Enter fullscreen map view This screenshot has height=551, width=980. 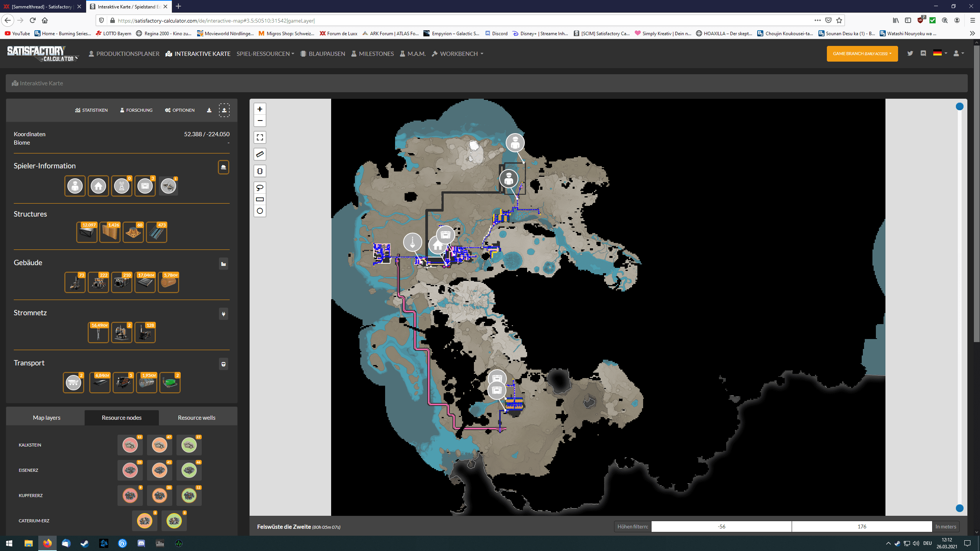260,137
